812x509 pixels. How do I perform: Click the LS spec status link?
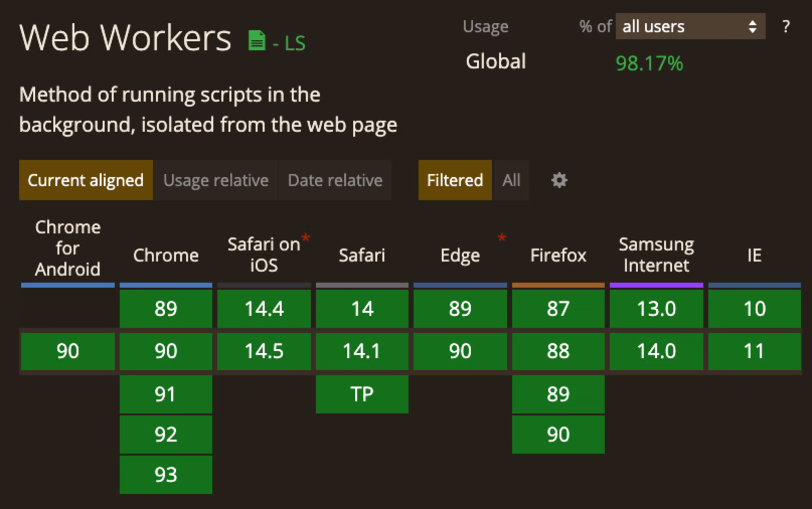pyautogui.click(x=295, y=43)
